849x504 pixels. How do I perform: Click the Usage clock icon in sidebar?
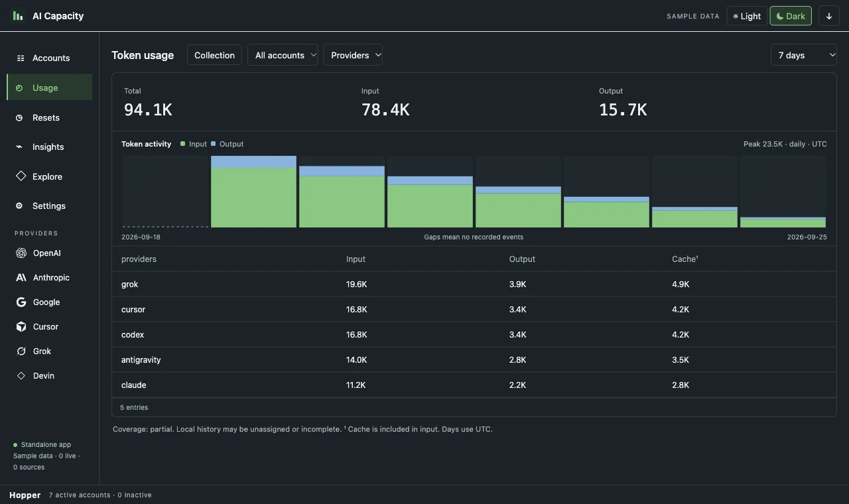pos(19,88)
